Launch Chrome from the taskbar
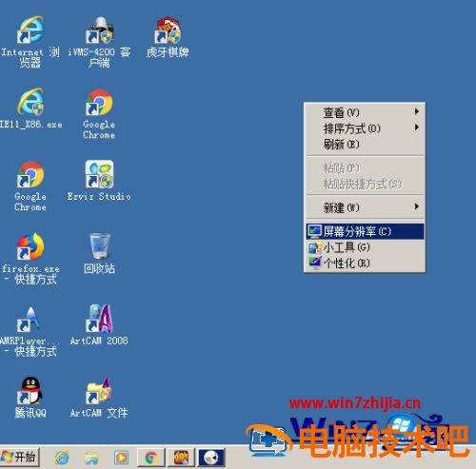The width and height of the screenshot is (476, 469). tap(151, 458)
